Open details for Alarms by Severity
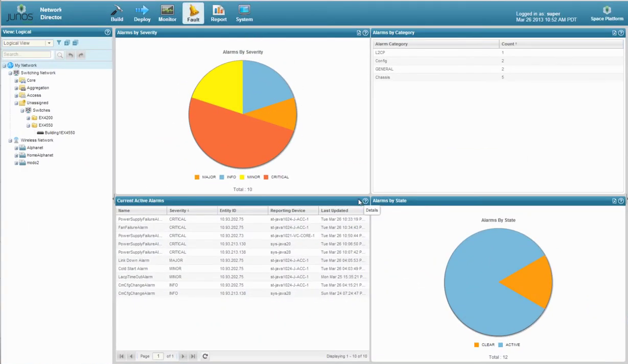628x364 pixels. (x=359, y=33)
